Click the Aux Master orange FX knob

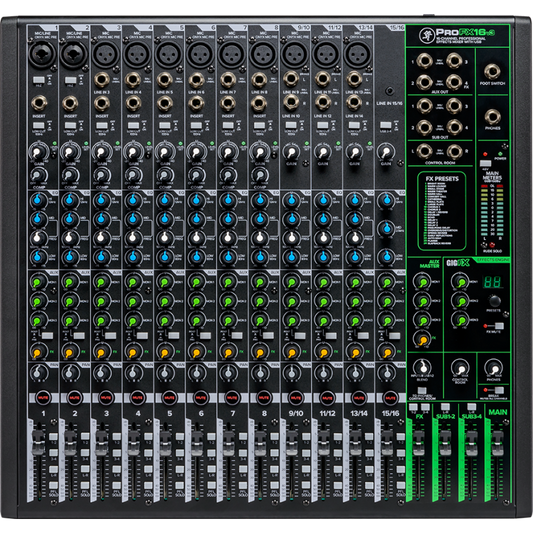(423, 339)
